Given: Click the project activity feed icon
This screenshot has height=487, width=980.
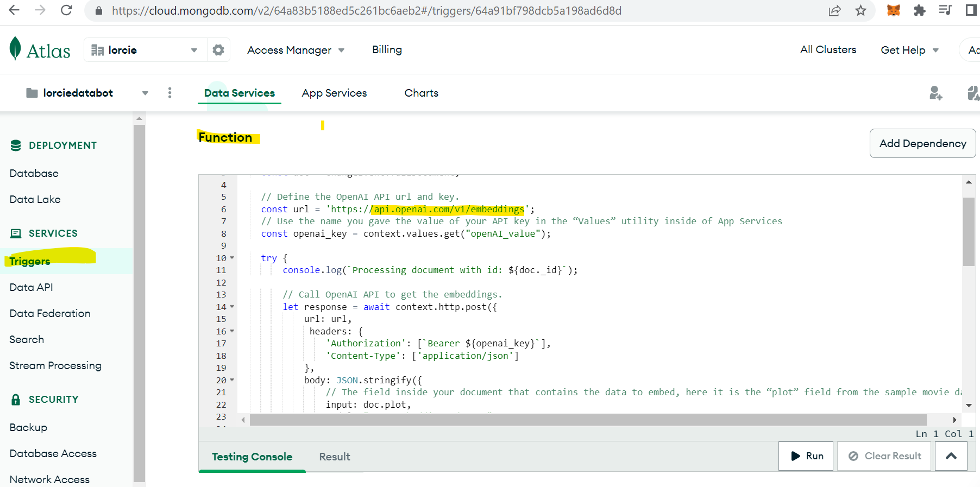Looking at the screenshot, I should pyautogui.click(x=973, y=93).
